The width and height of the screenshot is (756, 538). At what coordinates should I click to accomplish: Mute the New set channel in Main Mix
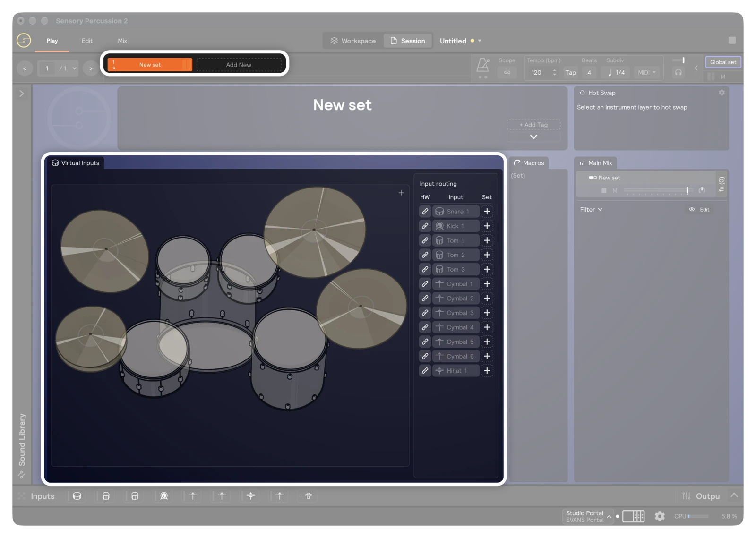click(x=615, y=190)
